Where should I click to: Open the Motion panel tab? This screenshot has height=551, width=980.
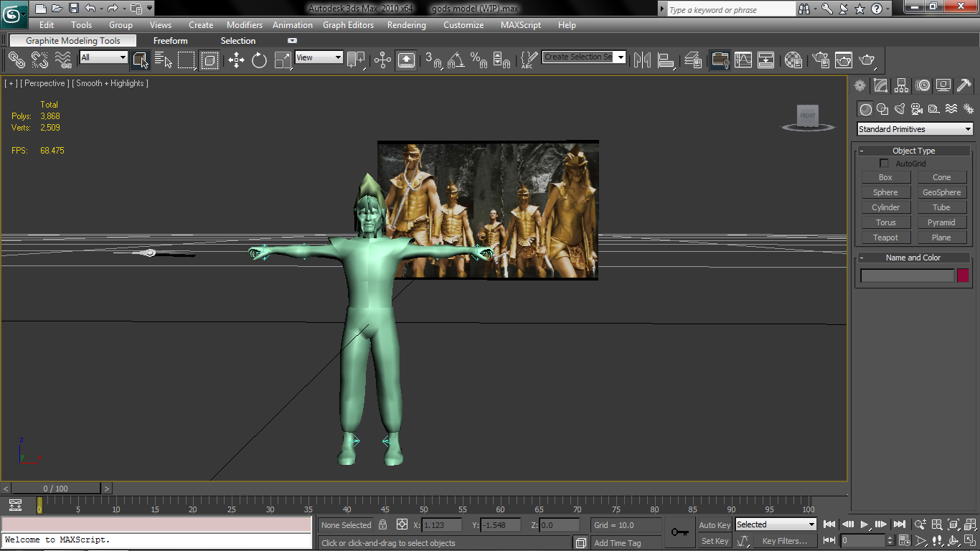click(x=923, y=86)
